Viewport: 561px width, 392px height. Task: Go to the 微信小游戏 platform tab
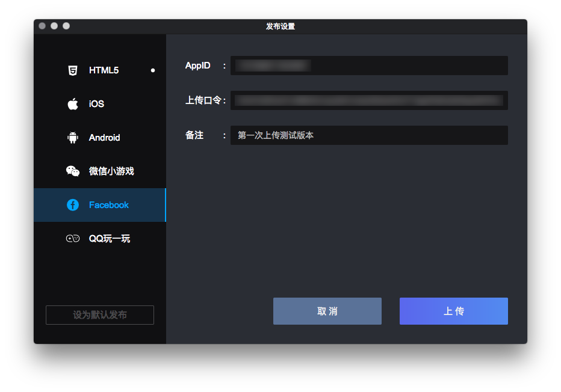coord(111,171)
